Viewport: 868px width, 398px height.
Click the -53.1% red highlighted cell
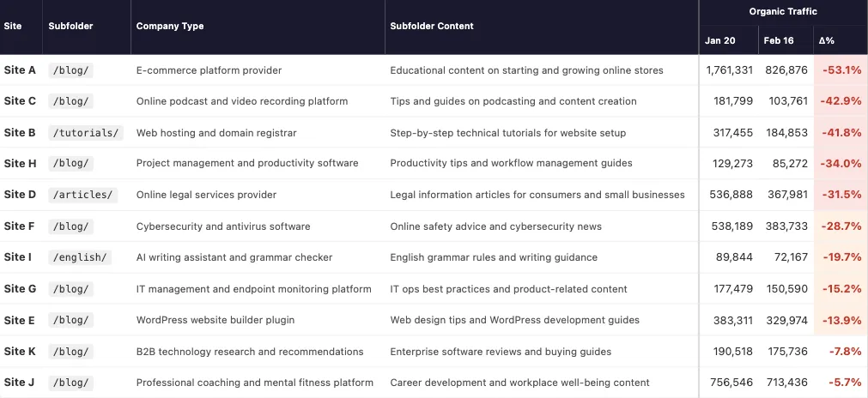click(x=841, y=70)
